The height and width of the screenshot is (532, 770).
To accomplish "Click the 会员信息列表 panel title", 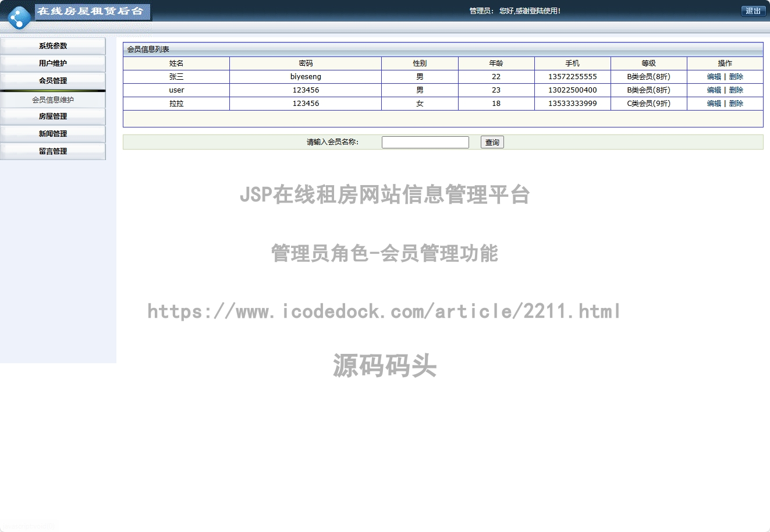I will coord(148,49).
